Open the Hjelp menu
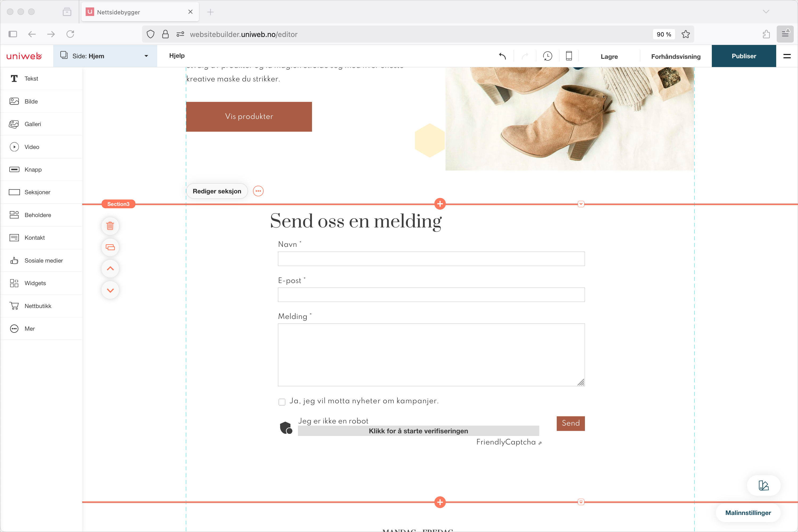 click(x=177, y=56)
